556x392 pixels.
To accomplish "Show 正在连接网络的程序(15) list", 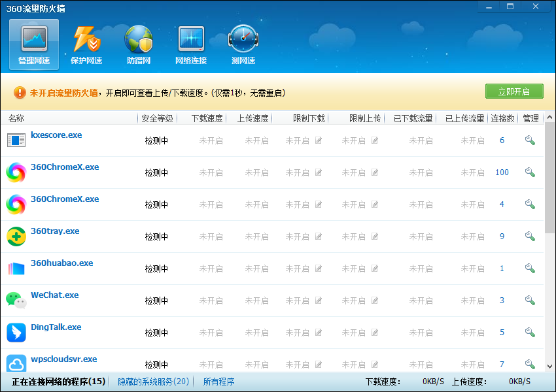I will tap(58, 382).
